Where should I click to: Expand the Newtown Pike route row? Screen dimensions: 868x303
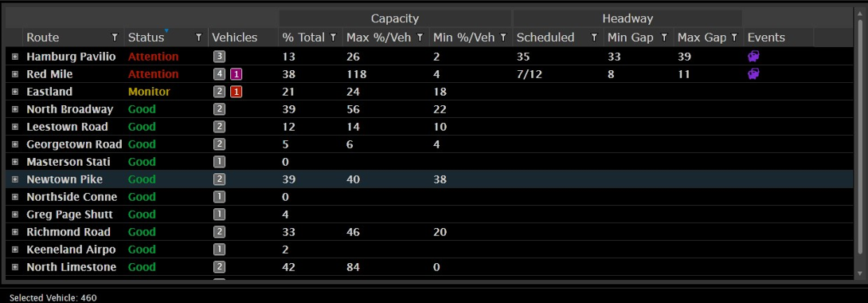(x=15, y=179)
